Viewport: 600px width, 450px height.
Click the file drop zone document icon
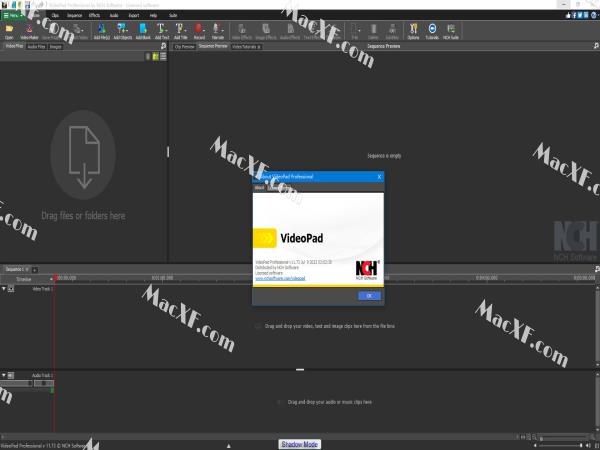84,156
